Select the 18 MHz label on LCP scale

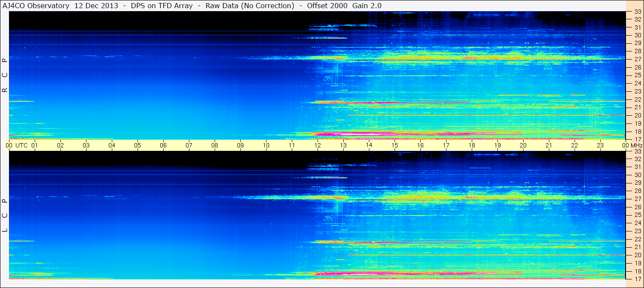coord(637,271)
